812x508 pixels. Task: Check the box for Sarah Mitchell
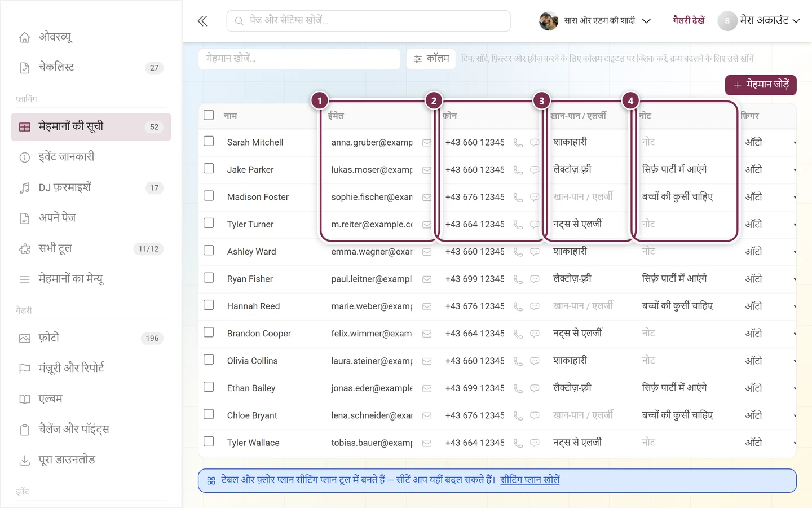click(x=209, y=141)
